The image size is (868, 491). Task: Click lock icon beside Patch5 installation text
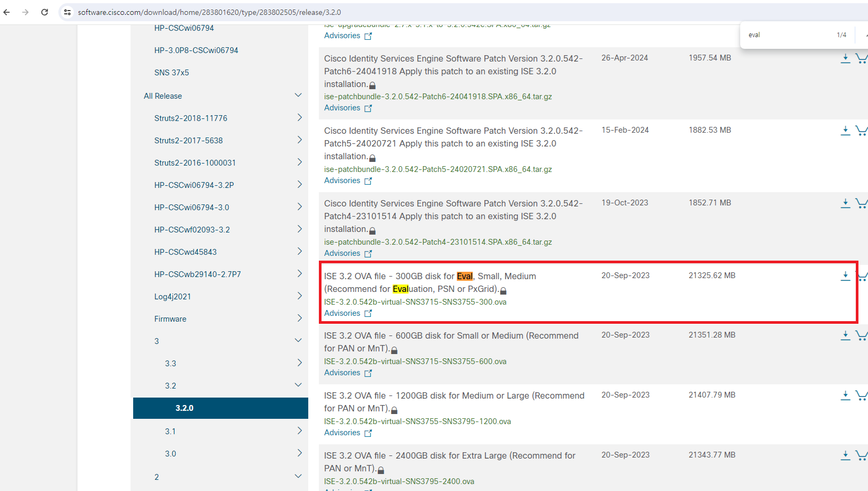click(x=372, y=158)
